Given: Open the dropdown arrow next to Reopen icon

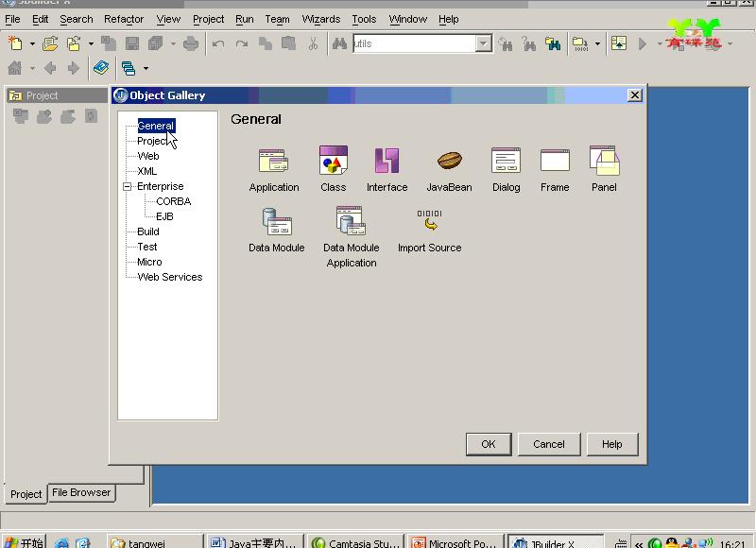Looking at the screenshot, I should [x=91, y=43].
